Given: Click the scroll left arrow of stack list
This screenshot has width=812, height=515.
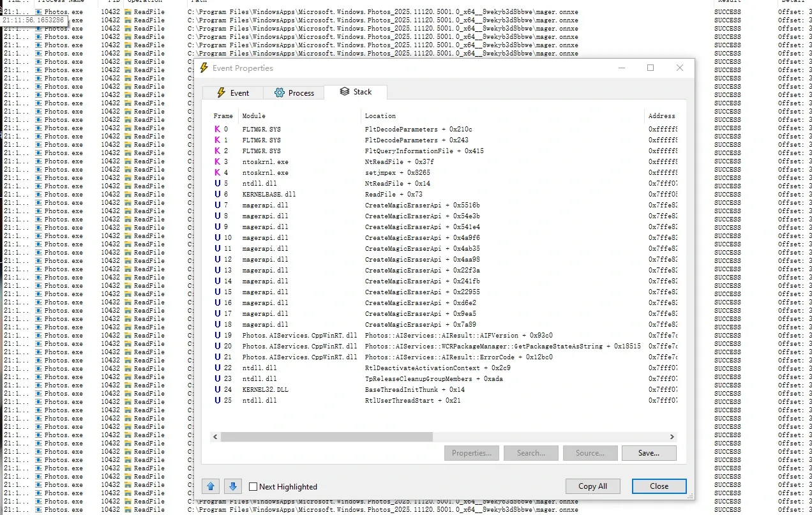Looking at the screenshot, I should click(x=215, y=437).
